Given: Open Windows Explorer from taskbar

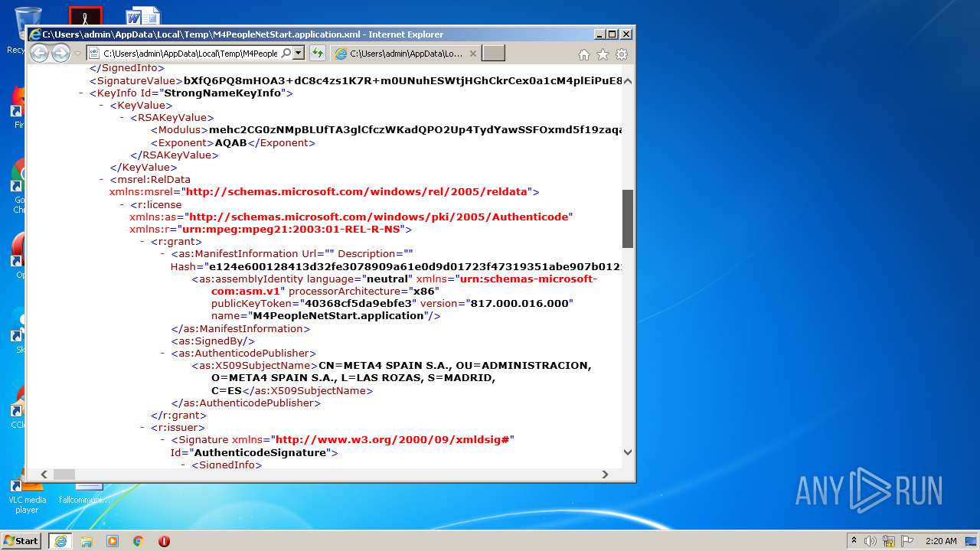Looking at the screenshot, I should coord(87,541).
